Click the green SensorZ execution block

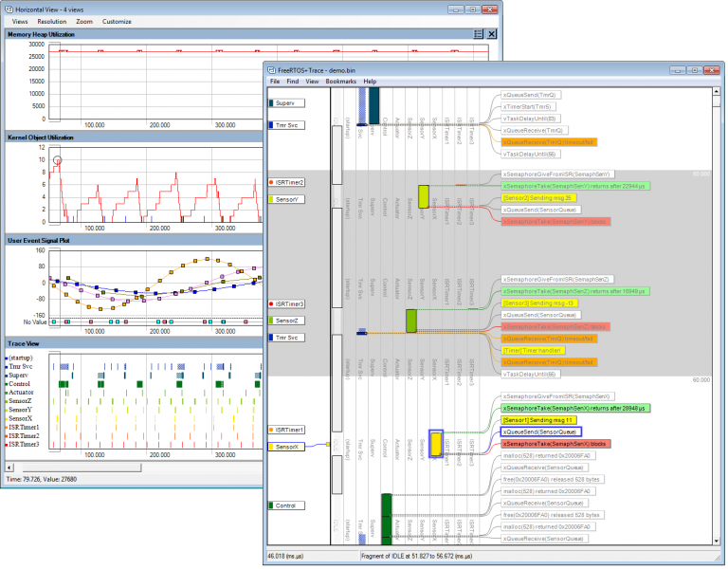pos(410,321)
